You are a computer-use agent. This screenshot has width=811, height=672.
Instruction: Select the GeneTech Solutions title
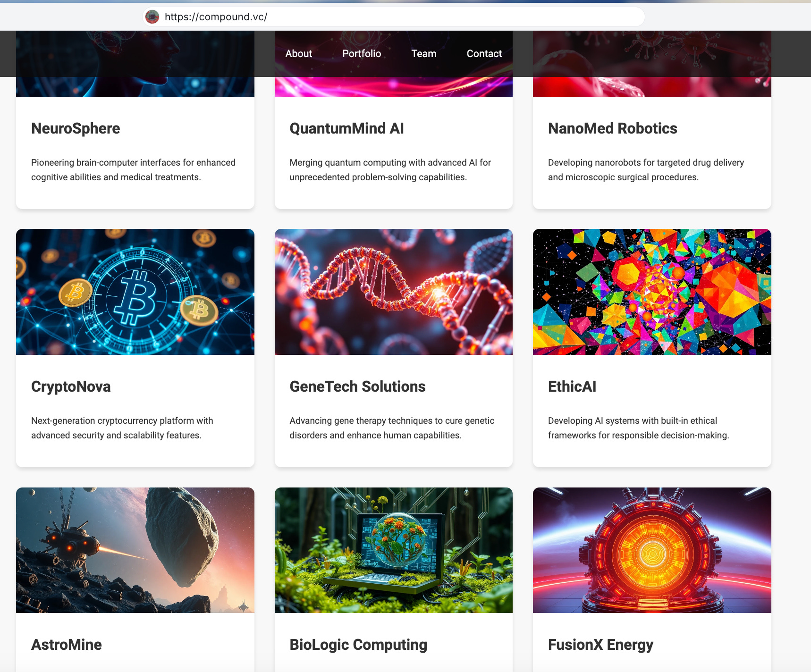point(357,386)
